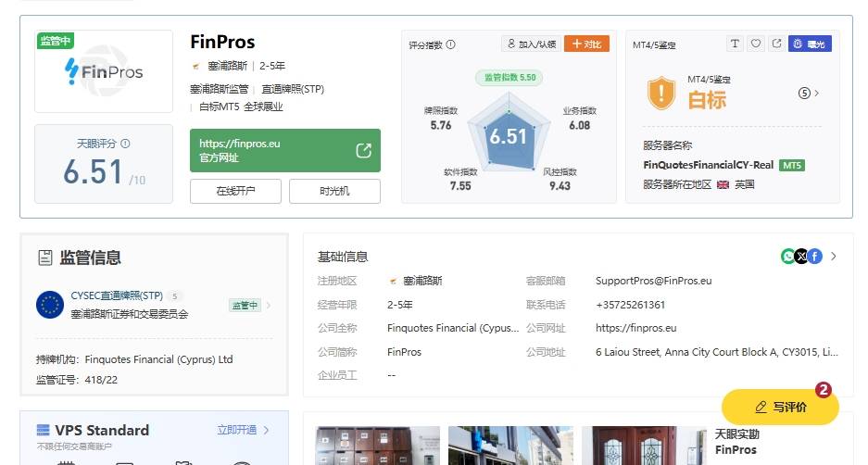Viewport: 868px width, 465px height.
Task: Open the third field survey photo of door
Action: (645, 446)
